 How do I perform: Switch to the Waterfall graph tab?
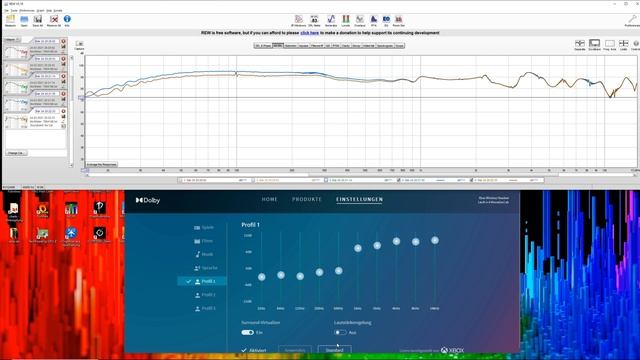pyautogui.click(x=369, y=46)
